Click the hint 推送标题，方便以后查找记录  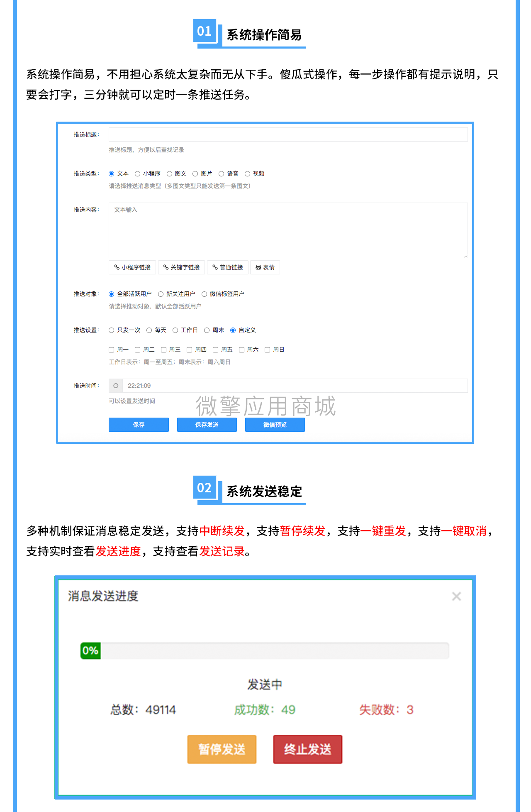pyautogui.click(x=146, y=150)
